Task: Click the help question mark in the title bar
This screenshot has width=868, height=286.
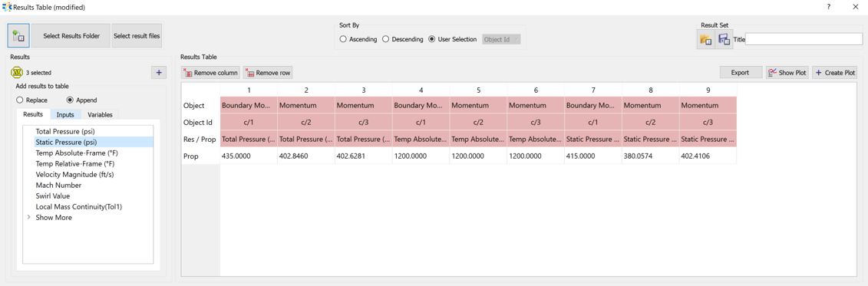Action: click(828, 7)
